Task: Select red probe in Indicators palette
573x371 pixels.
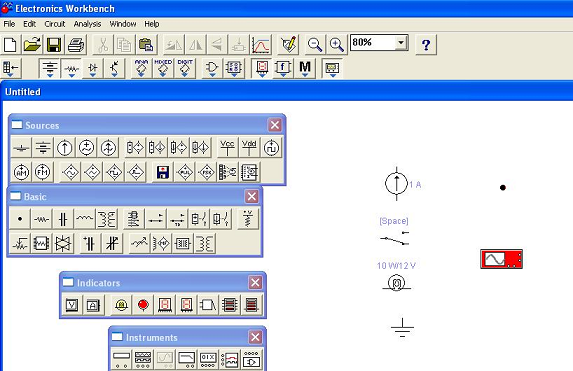Action: point(143,304)
